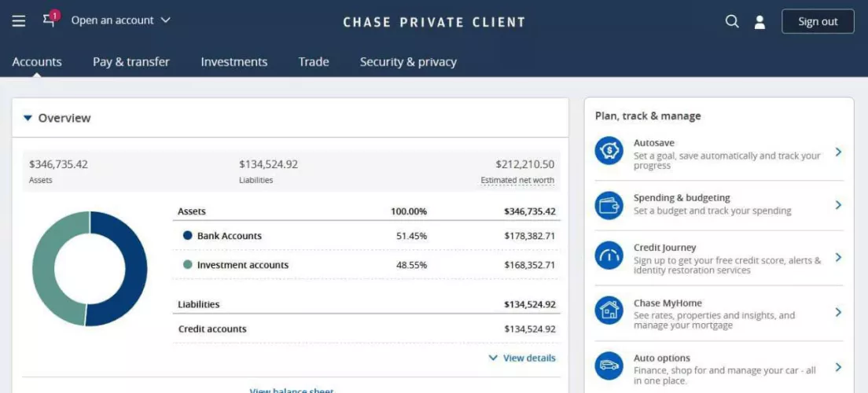Switch to the Pay & transfer tab
Viewport: 868px width, 393px height.
point(131,62)
